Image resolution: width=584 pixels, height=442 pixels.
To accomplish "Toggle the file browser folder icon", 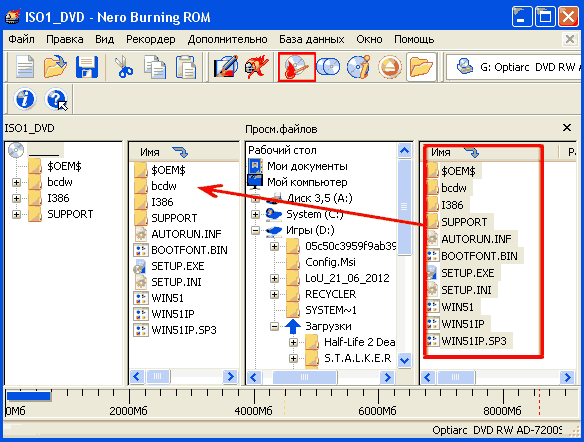I will click(421, 67).
